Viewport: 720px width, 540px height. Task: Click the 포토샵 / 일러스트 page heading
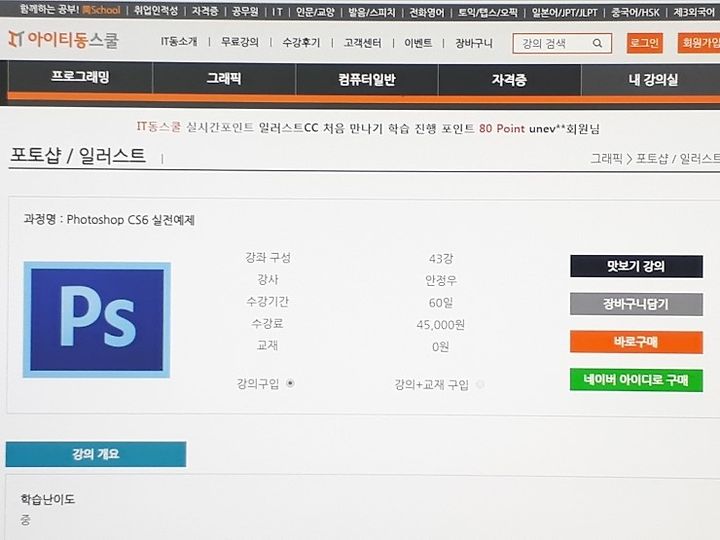point(78,156)
